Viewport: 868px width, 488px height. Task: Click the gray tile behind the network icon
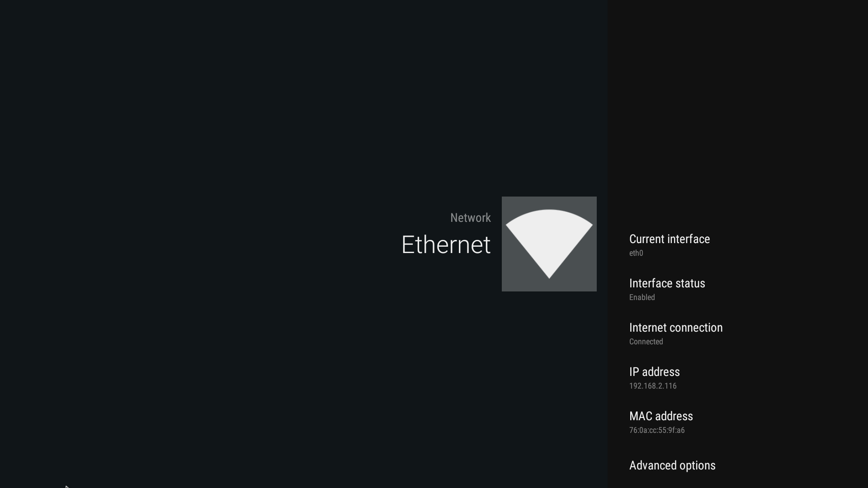click(x=549, y=244)
